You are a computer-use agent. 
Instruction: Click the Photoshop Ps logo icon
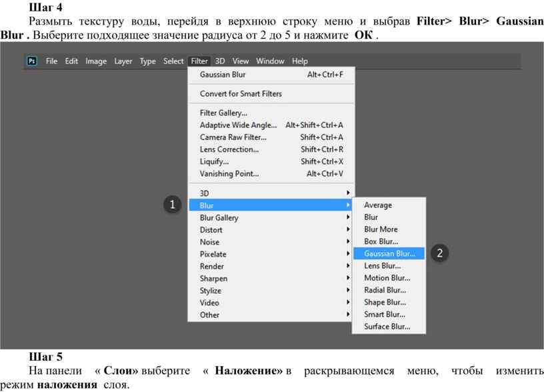coord(32,61)
